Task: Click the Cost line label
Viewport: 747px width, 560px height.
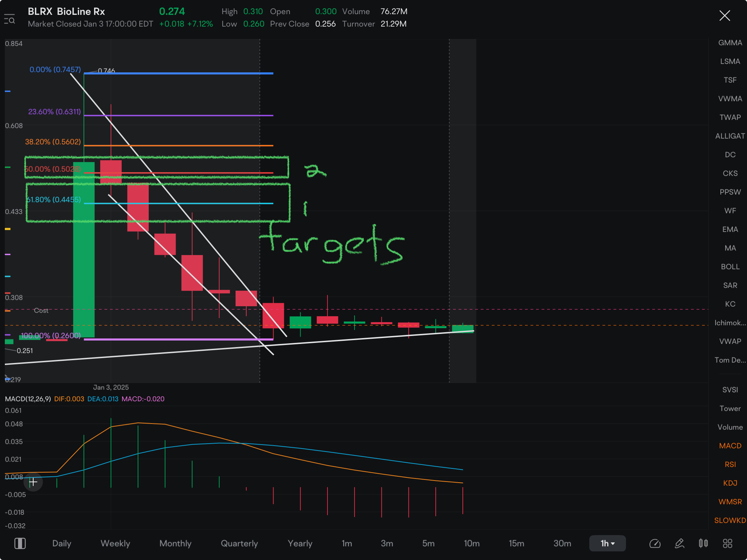Action: [x=41, y=311]
